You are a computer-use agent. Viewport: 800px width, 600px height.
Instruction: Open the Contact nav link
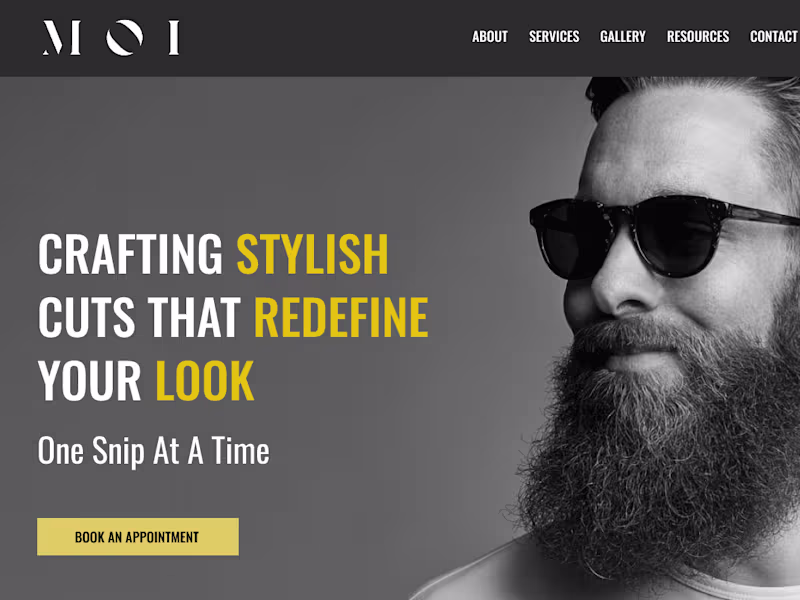tap(773, 37)
